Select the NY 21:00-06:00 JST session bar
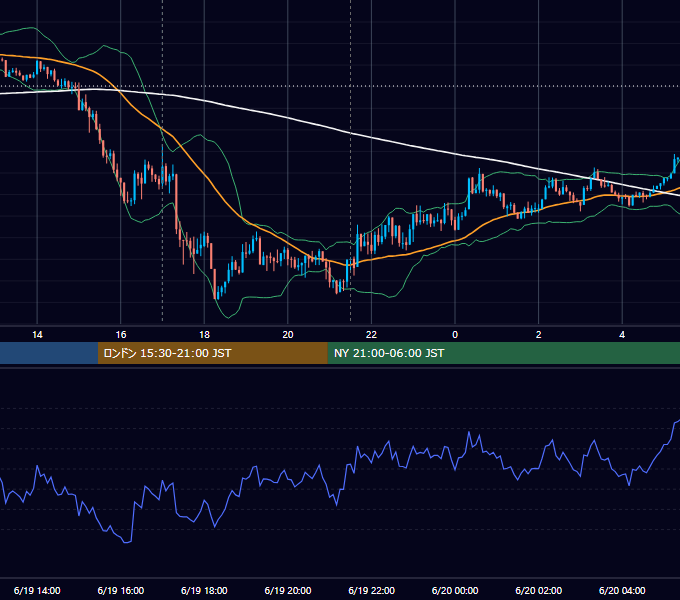 pyautogui.click(x=503, y=353)
